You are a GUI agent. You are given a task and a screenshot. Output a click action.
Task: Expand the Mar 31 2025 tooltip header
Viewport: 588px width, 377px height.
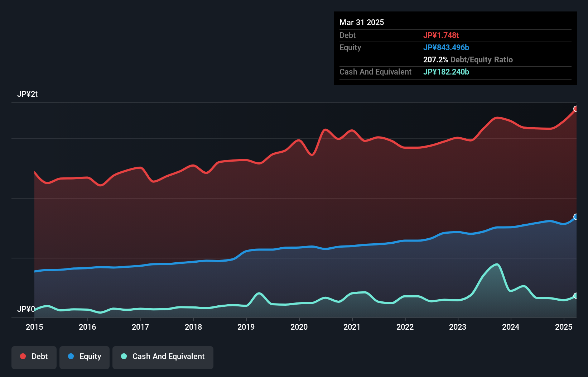click(362, 22)
